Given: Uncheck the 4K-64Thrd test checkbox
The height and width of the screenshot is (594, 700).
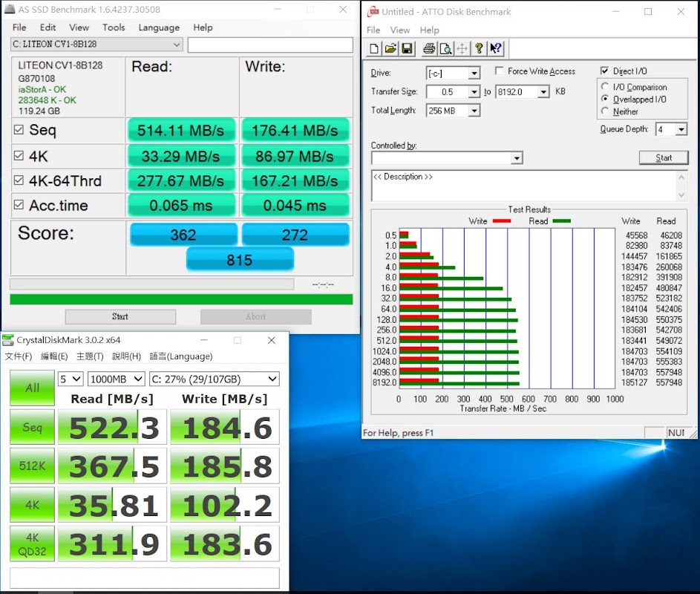Looking at the screenshot, I should (19, 180).
